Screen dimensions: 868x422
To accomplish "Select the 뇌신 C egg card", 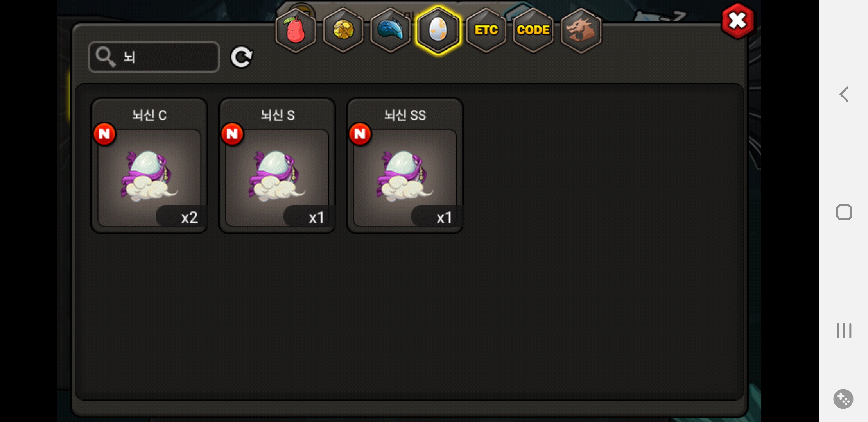I will point(149,166).
